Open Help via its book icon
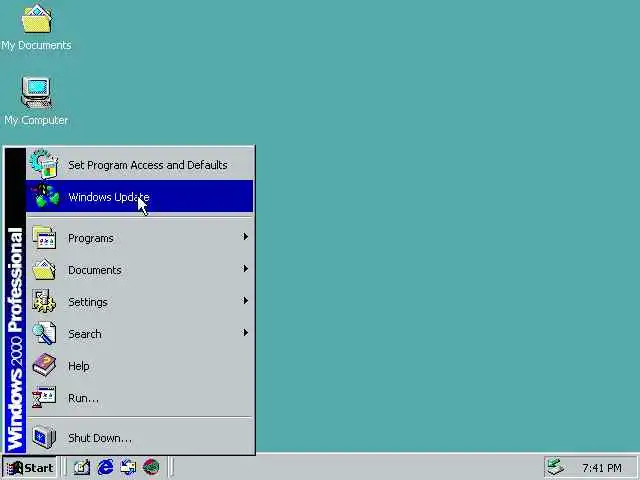 coord(44,366)
